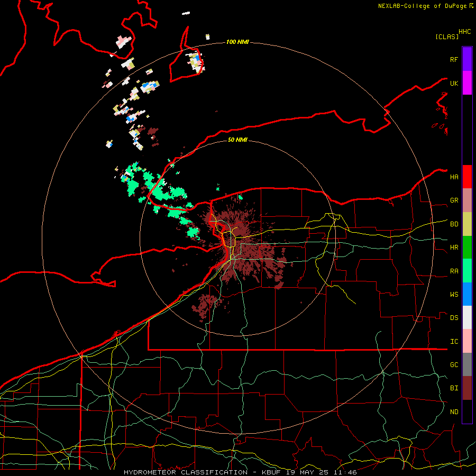
Task: Click the "BI" legend label text
Action: [454, 388]
